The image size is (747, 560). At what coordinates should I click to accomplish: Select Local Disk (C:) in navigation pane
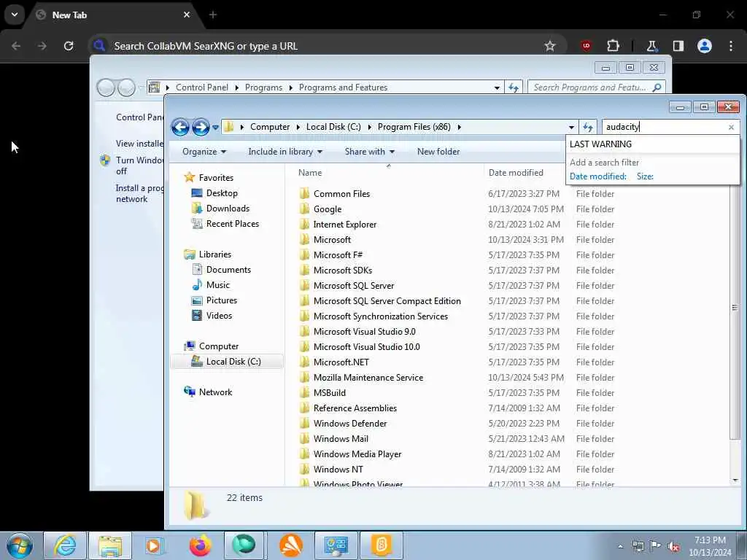227,362
